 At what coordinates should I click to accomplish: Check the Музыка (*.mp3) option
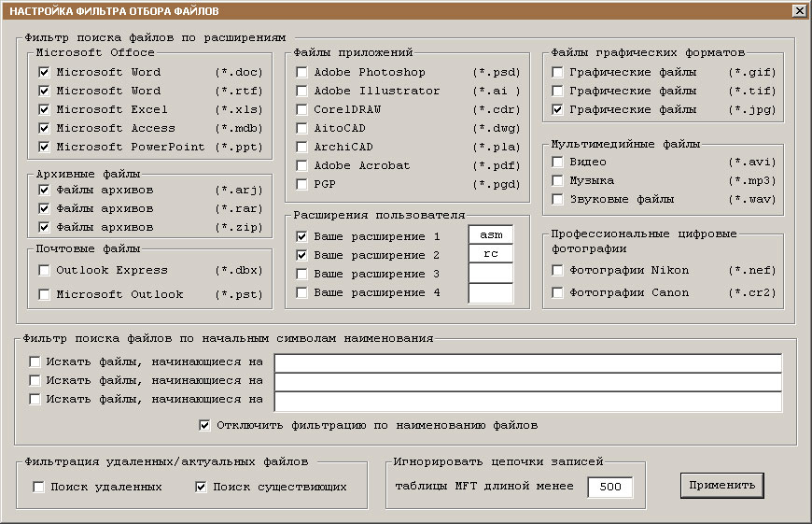tap(557, 180)
